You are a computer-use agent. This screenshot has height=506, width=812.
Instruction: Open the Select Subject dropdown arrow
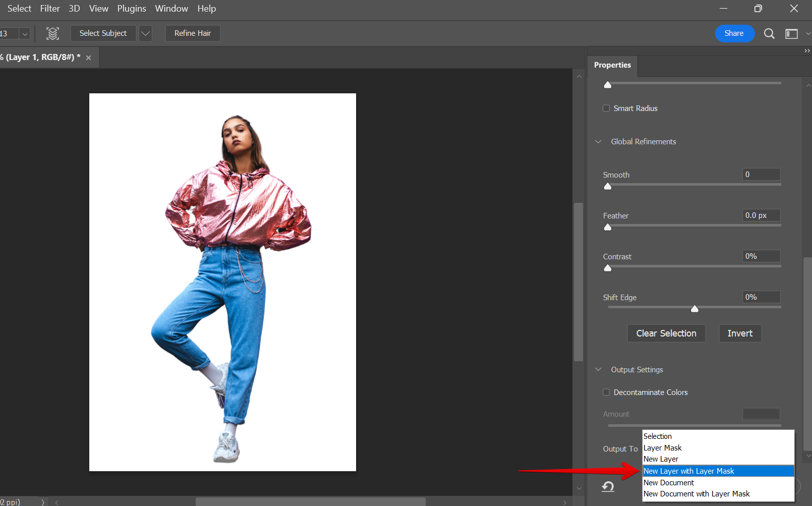coord(145,34)
